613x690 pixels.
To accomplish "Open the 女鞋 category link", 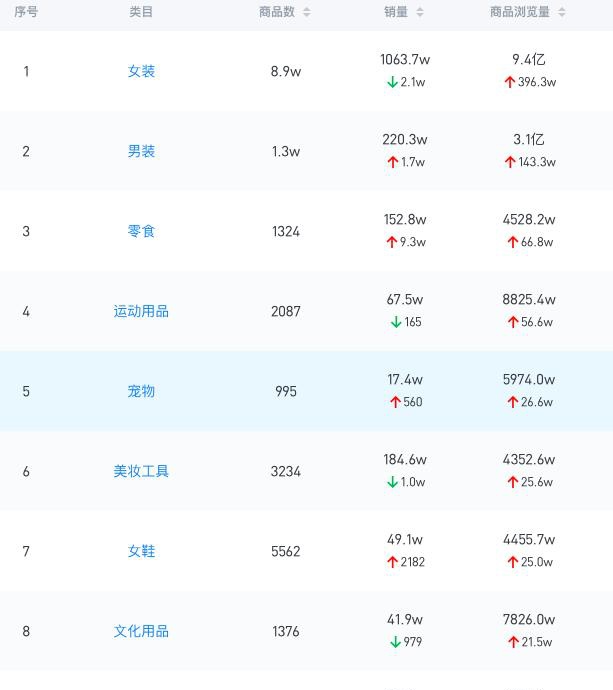I will 141,551.
